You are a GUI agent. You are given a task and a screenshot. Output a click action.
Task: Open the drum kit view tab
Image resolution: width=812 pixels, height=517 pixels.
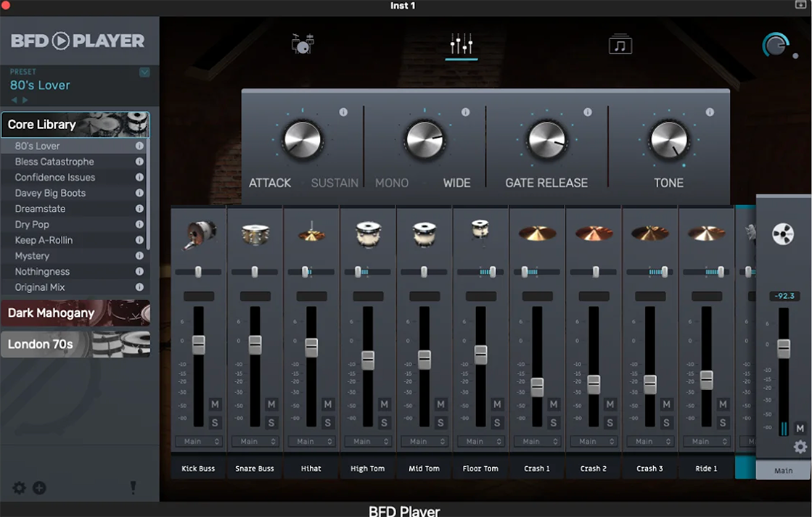(303, 44)
